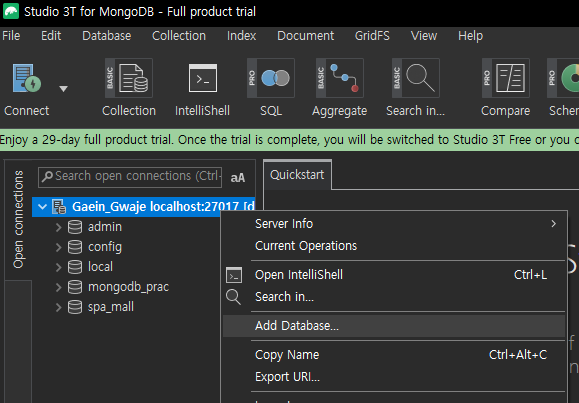
Task: Open the Compare tool
Action: click(x=506, y=78)
